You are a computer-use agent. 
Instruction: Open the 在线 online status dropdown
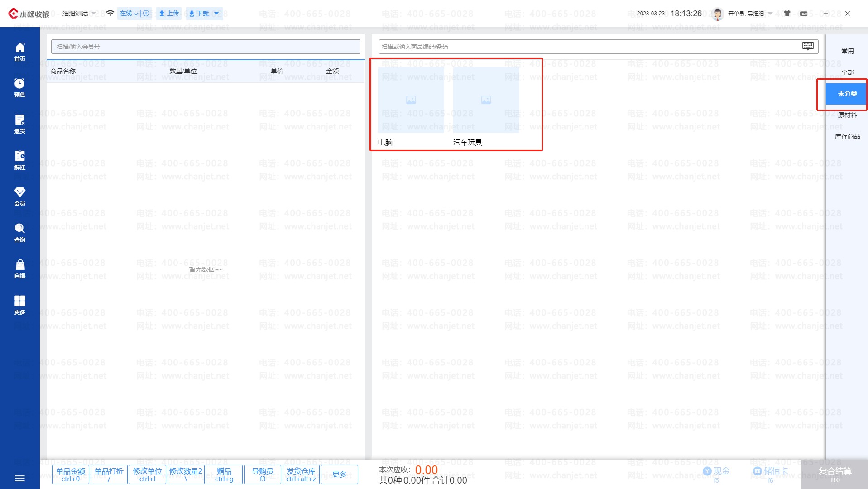pos(129,13)
